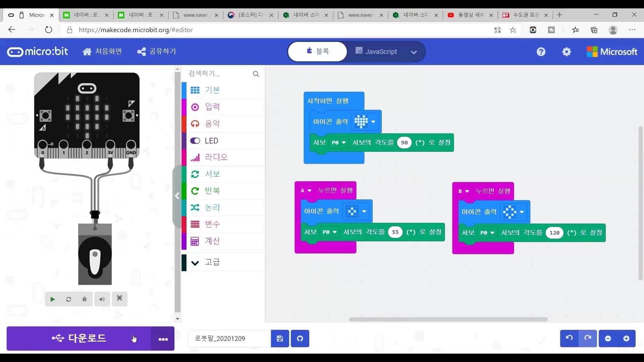Click the search icon in the toolbox
This screenshot has height=362, width=644.
(x=256, y=74)
